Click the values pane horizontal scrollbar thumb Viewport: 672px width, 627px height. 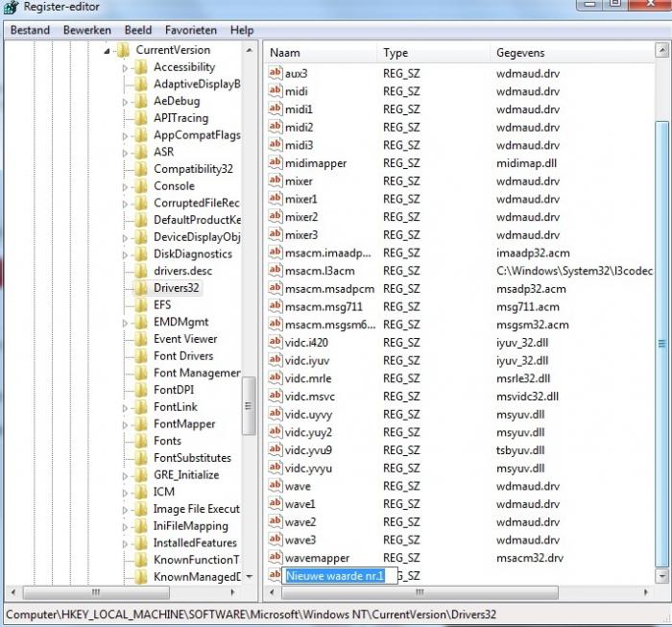(420, 592)
